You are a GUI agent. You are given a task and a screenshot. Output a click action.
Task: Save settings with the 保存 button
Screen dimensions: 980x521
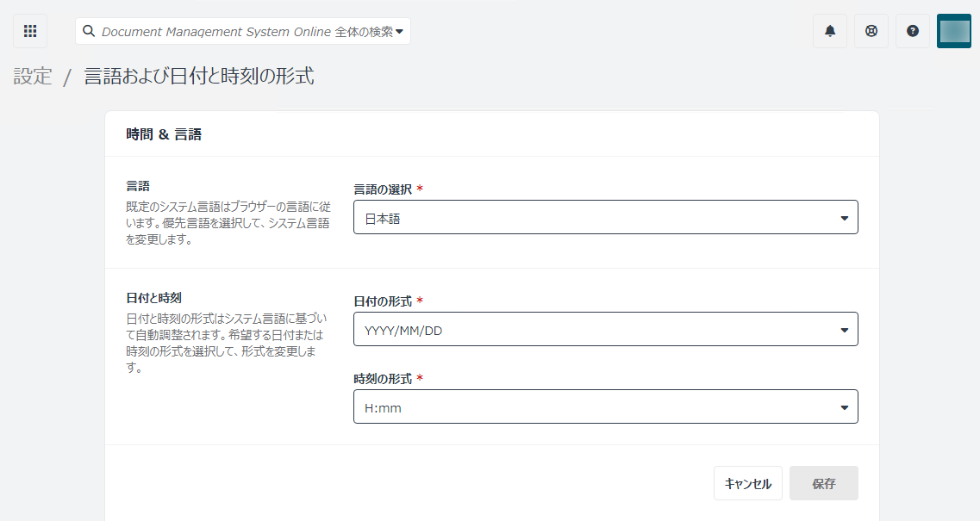point(823,483)
